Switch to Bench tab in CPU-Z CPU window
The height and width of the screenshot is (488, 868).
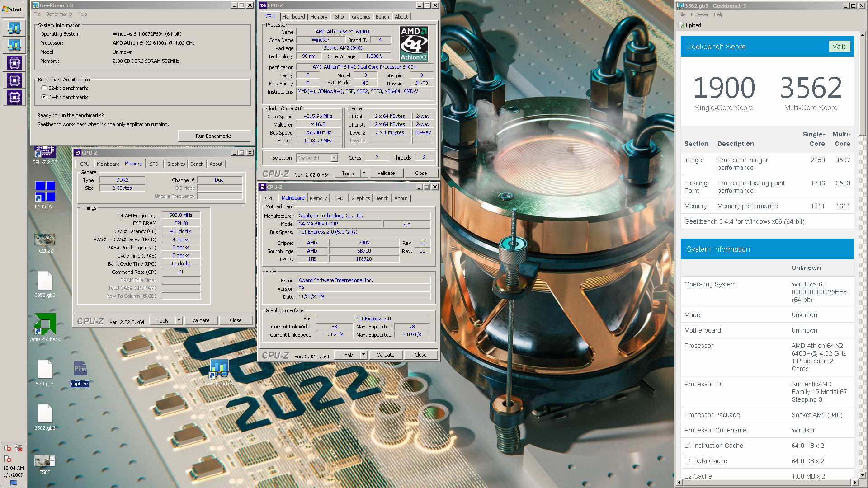[382, 17]
